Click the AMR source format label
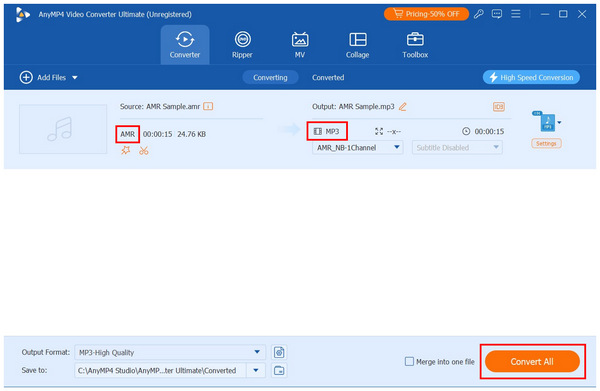The height and width of the screenshot is (391, 600). click(127, 134)
